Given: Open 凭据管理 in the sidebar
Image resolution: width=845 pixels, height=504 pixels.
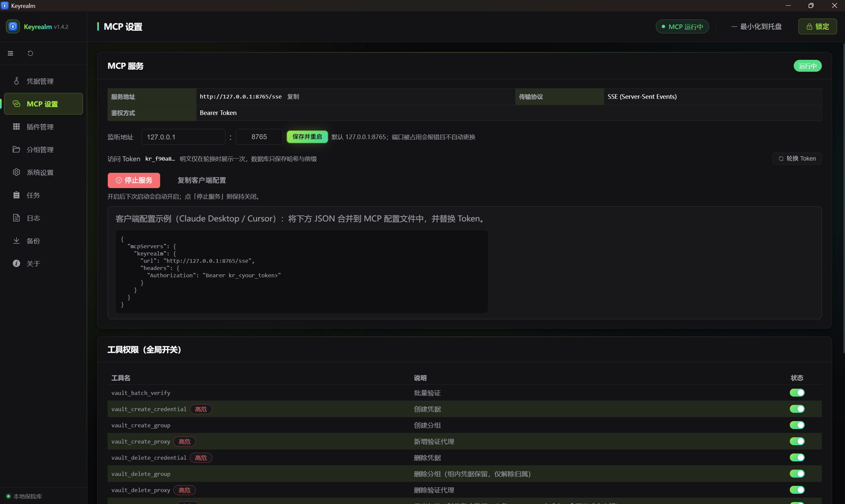Looking at the screenshot, I should tap(43, 81).
